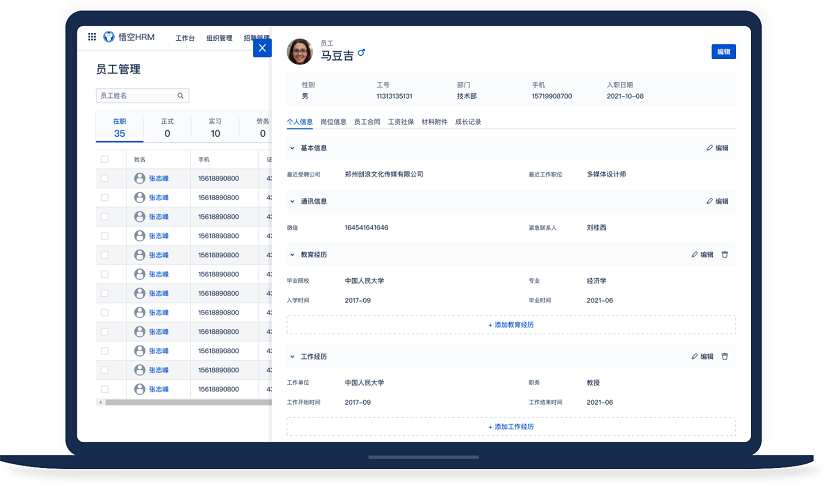Check the first 张志峰 row checkbox
This screenshot has width=825, height=485.
point(105,178)
